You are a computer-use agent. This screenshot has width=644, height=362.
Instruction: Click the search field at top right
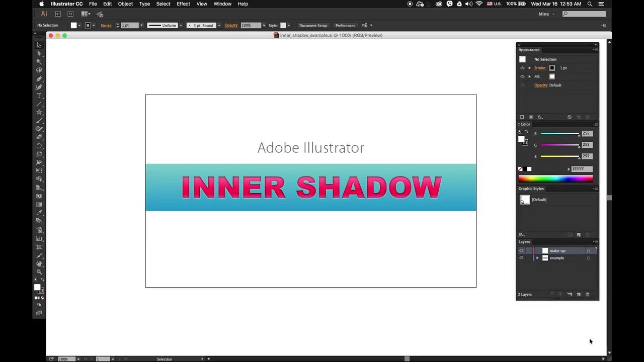tap(584, 14)
